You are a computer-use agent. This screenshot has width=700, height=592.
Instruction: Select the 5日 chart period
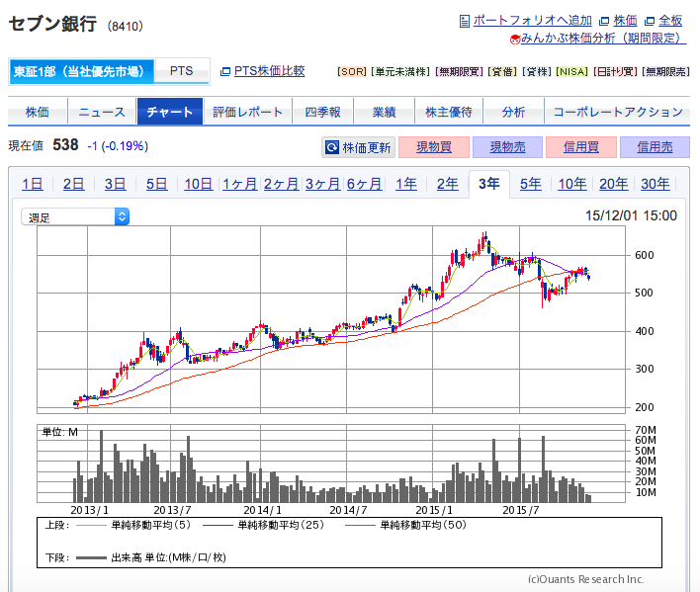point(156,184)
